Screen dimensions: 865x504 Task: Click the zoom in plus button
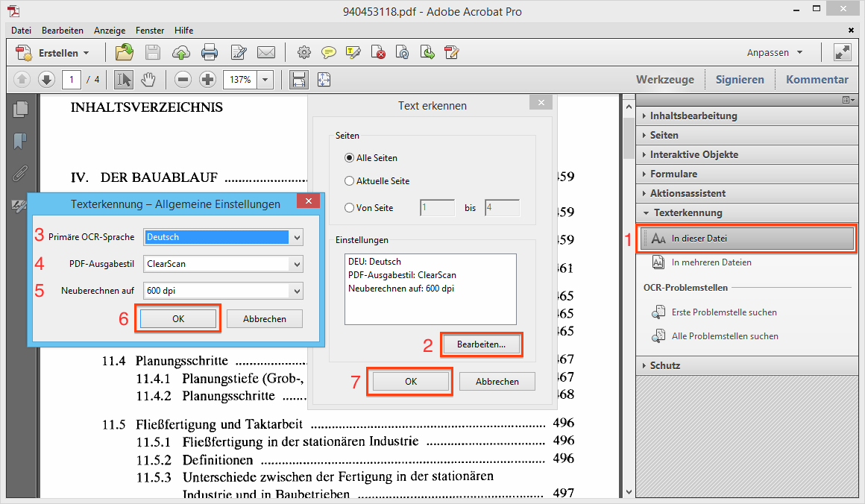(208, 79)
